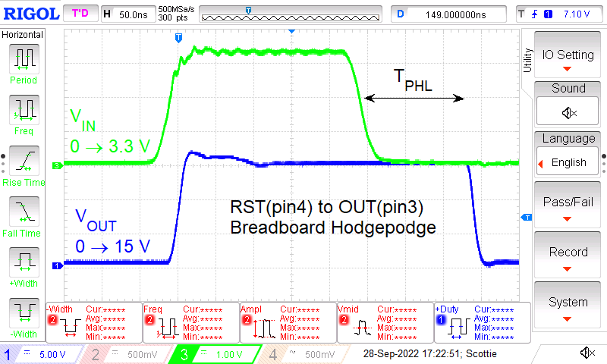Click the trigger source channel 1 badge

click(548, 14)
